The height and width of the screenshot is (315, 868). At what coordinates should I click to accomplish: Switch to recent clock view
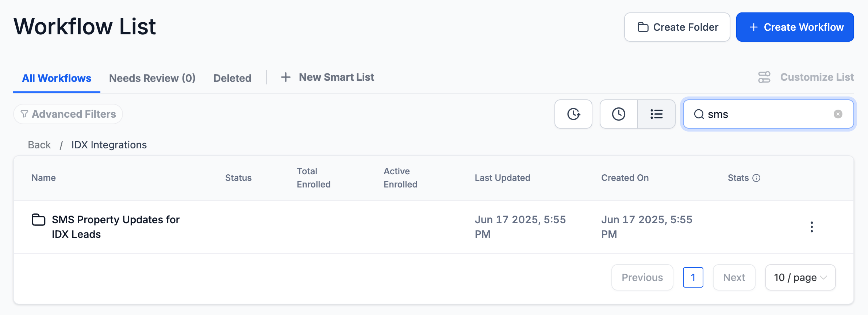click(618, 114)
